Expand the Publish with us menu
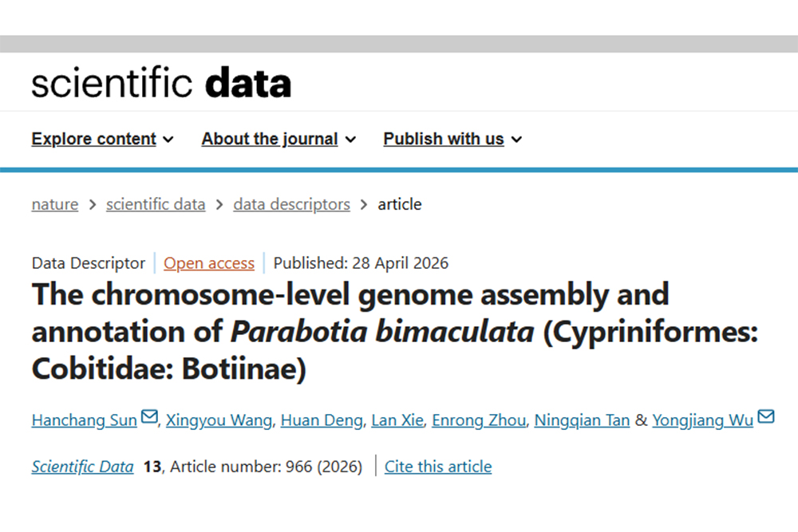 pyautogui.click(x=452, y=139)
